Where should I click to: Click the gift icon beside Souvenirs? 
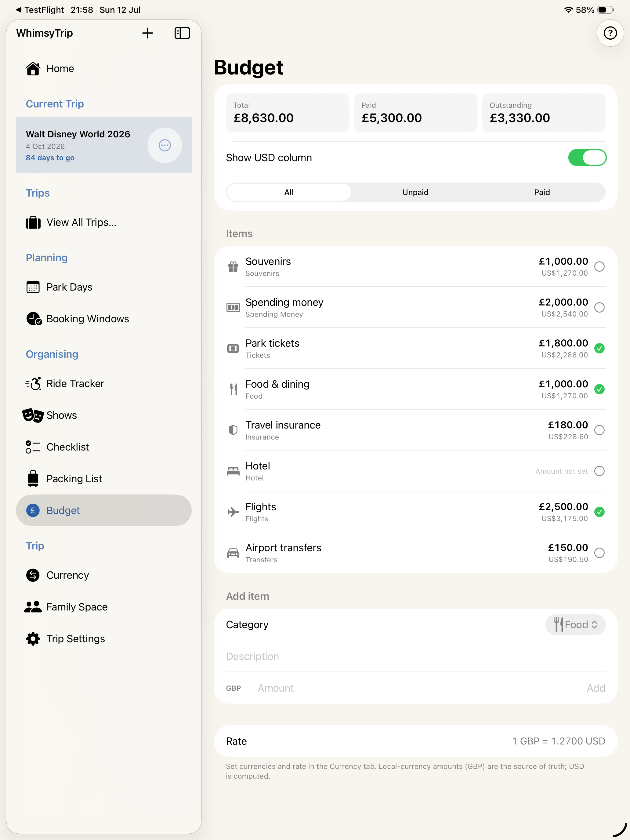click(233, 266)
